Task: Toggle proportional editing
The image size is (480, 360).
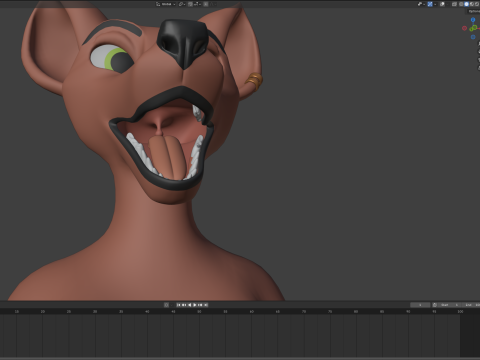Action: tap(206, 4)
